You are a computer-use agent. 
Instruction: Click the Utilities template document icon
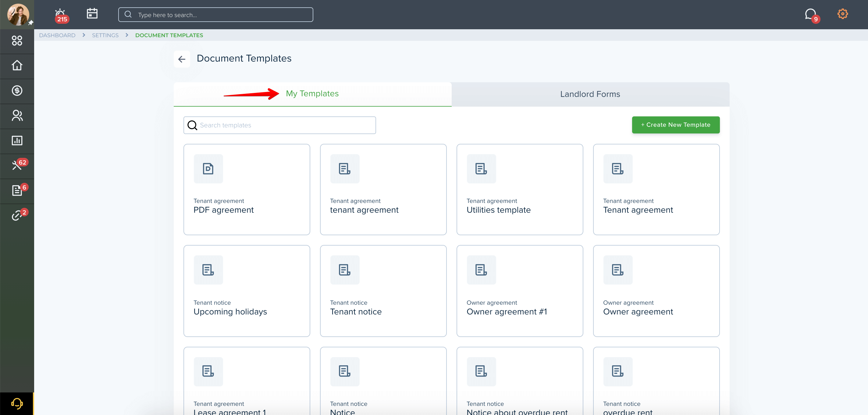[x=481, y=168]
